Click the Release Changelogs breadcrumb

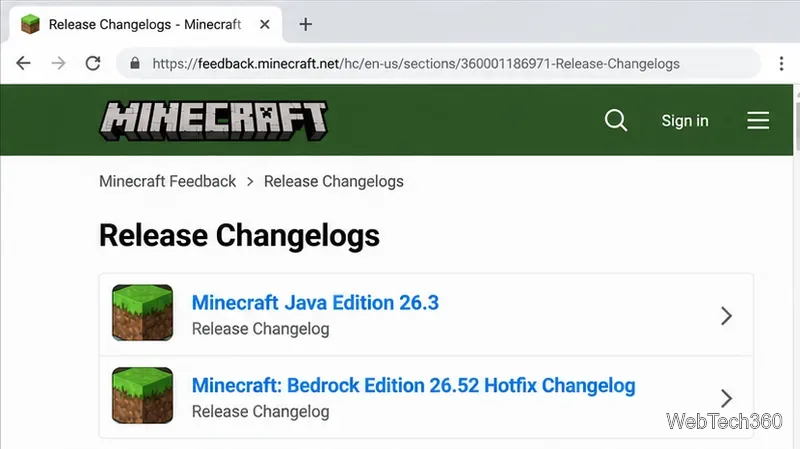coord(334,181)
